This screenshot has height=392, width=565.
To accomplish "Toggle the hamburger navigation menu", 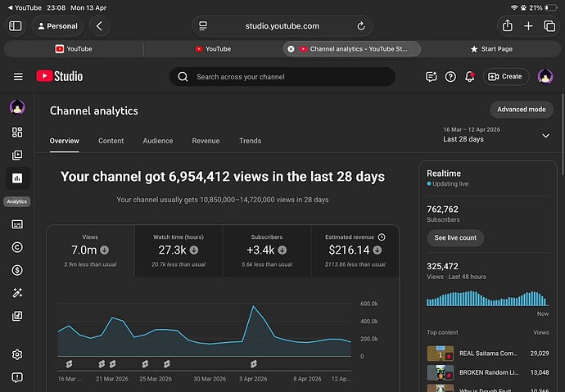I will coord(18,77).
